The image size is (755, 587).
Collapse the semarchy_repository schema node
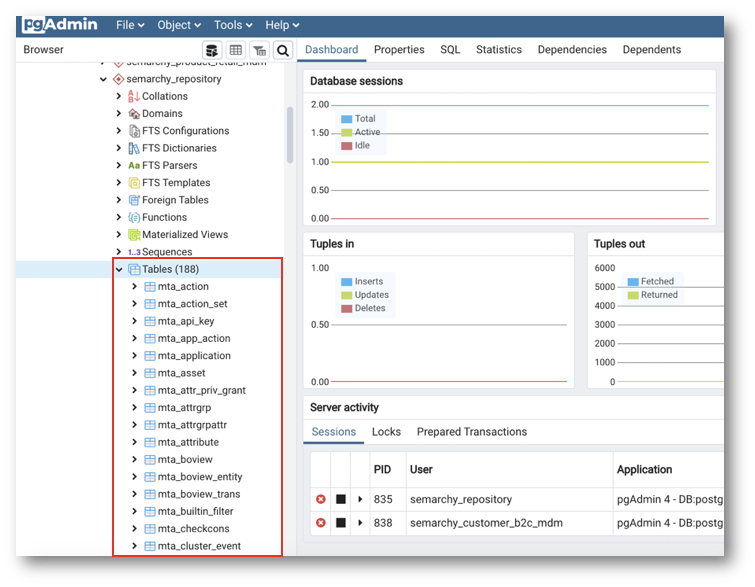point(103,79)
